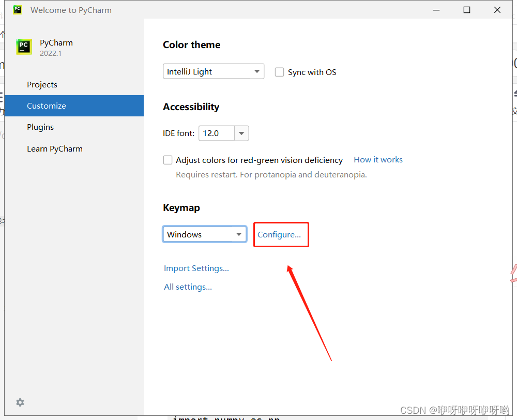Open the Windows keymap dropdown
The width and height of the screenshot is (517, 420).
pos(204,234)
